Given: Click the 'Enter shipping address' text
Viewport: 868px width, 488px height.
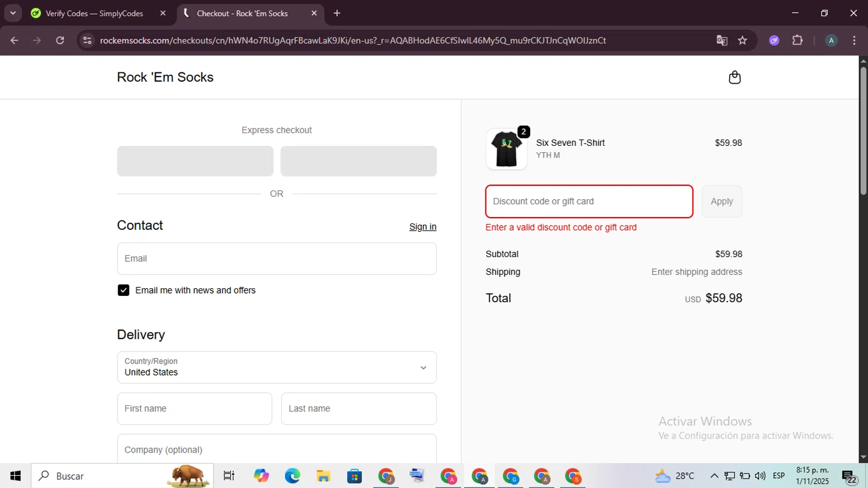Looking at the screenshot, I should coord(697,272).
